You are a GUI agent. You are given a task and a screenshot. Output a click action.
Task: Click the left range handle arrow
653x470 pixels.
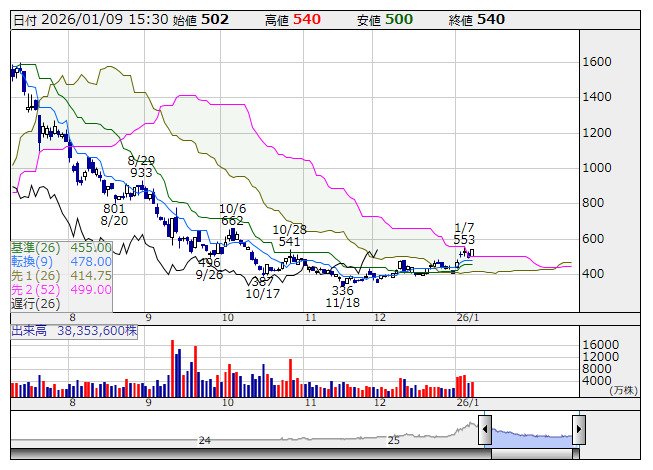click(x=485, y=430)
